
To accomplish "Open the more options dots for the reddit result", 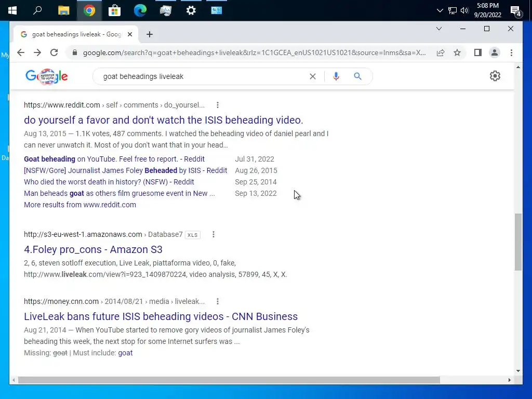I will click(218, 105).
